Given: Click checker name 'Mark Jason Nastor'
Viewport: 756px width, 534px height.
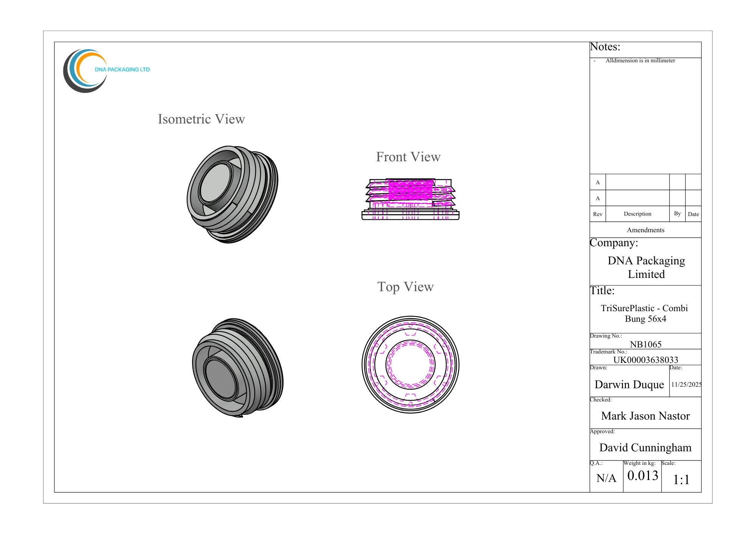Looking at the screenshot, I should pos(645,416).
